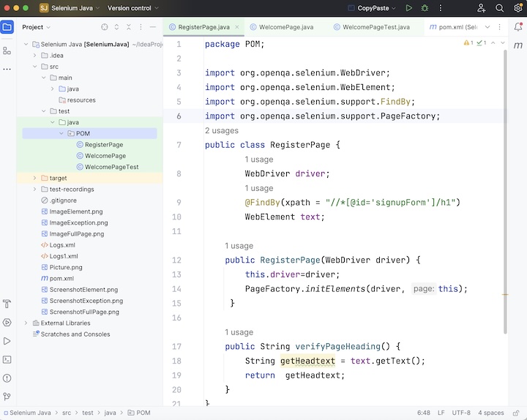527x420 pixels.
Task: Start debugging with the bug icon
Action: (425, 8)
